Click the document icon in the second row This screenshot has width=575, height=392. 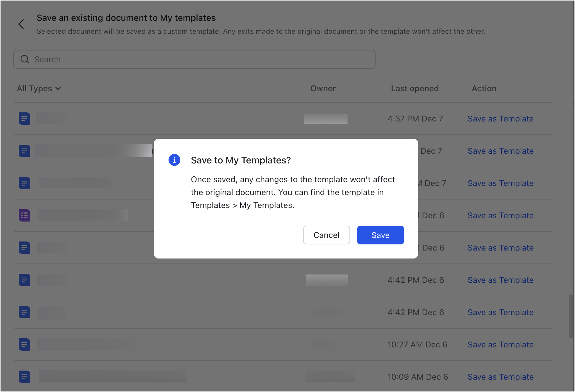coord(24,151)
